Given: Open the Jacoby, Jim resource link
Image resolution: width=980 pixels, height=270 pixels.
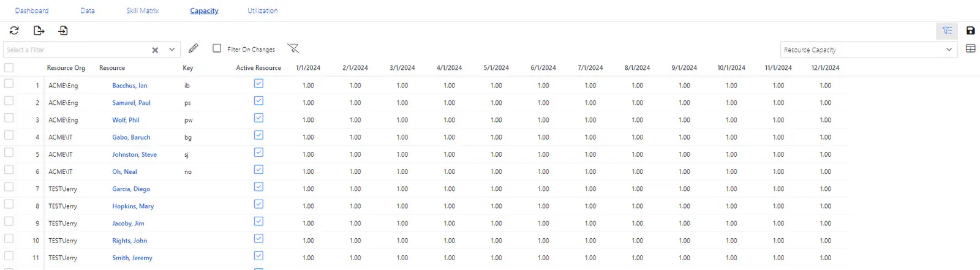Looking at the screenshot, I should 128,223.
